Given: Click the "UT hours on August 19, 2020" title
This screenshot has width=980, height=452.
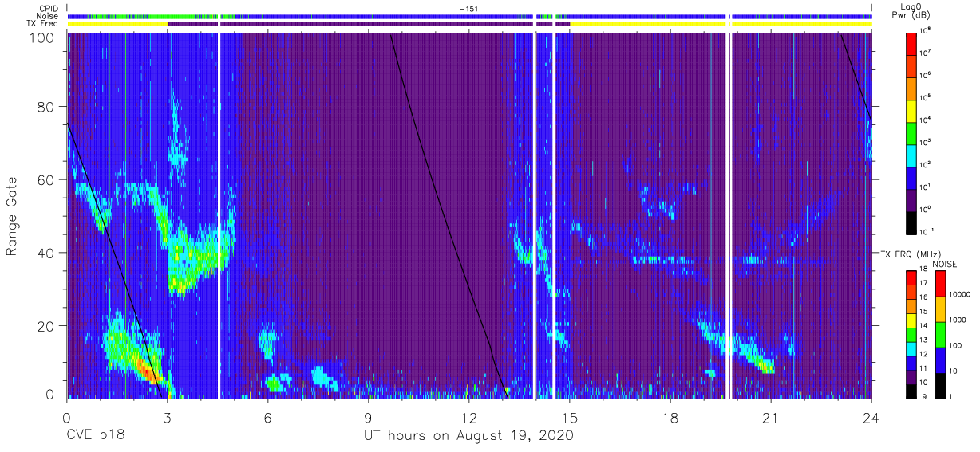Looking at the screenshot, I should (x=469, y=436).
